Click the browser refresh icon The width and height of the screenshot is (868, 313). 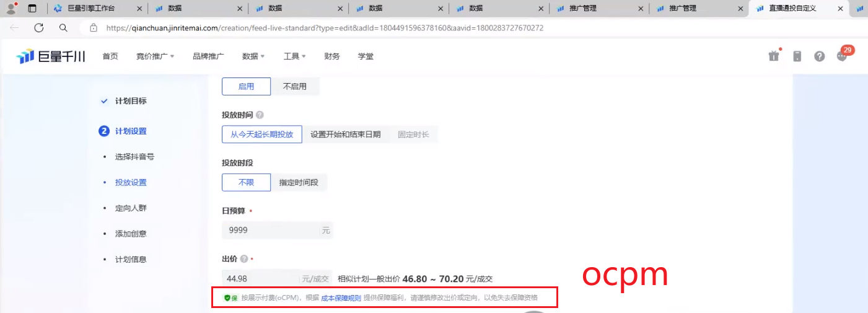tap(39, 28)
